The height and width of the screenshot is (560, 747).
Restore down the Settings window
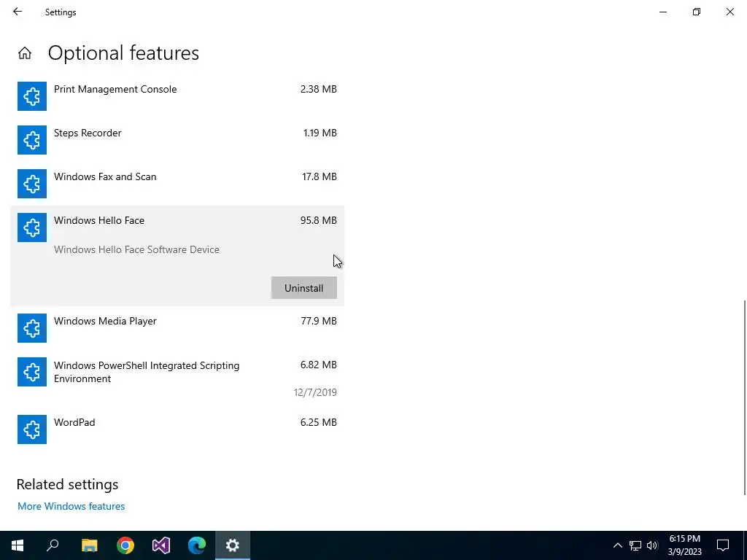(697, 12)
